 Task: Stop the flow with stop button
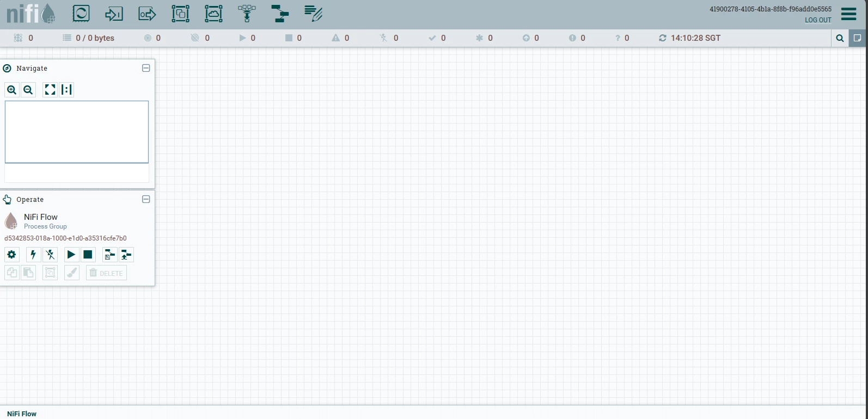pos(88,255)
